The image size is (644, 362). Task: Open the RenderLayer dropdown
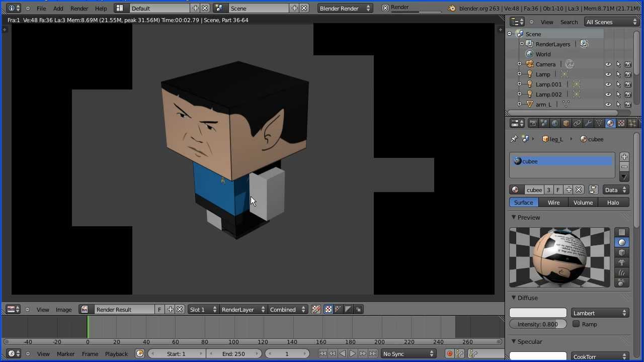click(x=243, y=310)
